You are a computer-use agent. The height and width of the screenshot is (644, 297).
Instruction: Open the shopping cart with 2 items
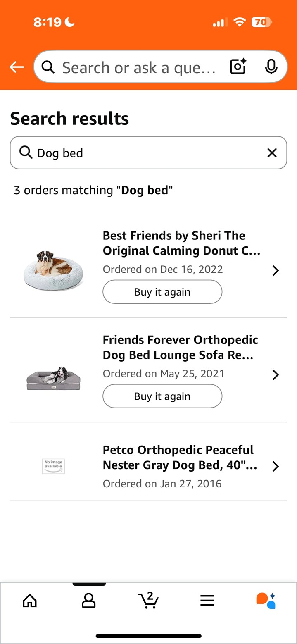click(148, 600)
